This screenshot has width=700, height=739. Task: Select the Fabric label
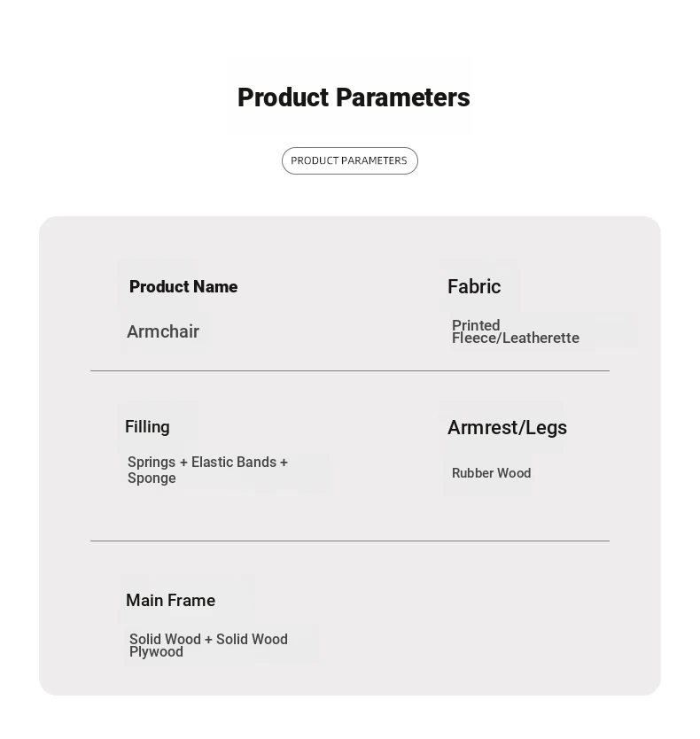(x=474, y=286)
